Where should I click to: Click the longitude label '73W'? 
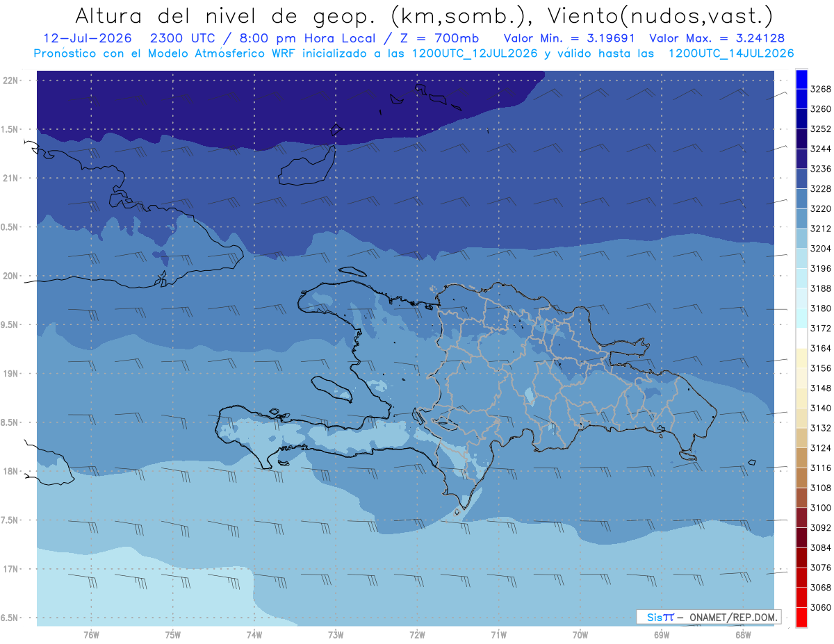click(x=336, y=634)
